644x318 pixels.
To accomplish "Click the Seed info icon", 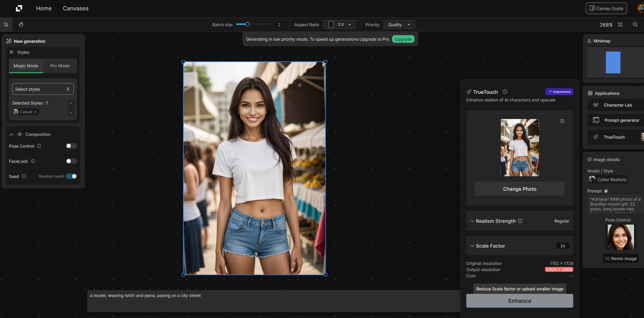I will coord(24,176).
